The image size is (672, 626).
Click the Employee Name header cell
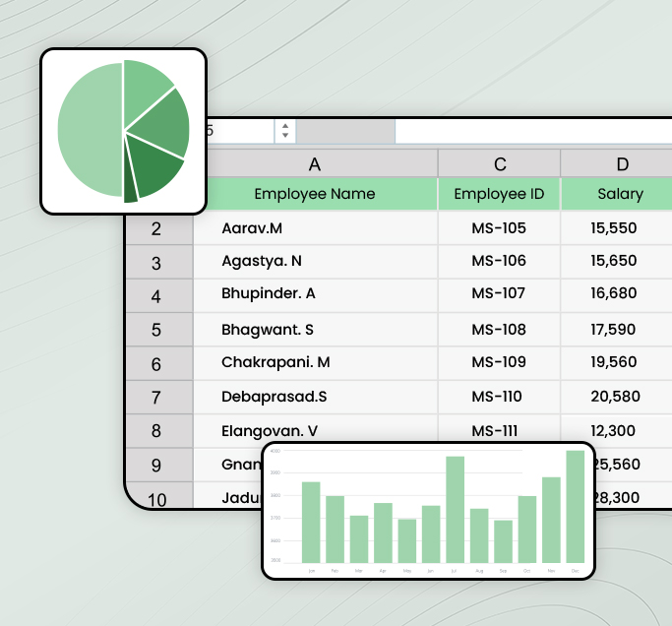pyautogui.click(x=315, y=194)
